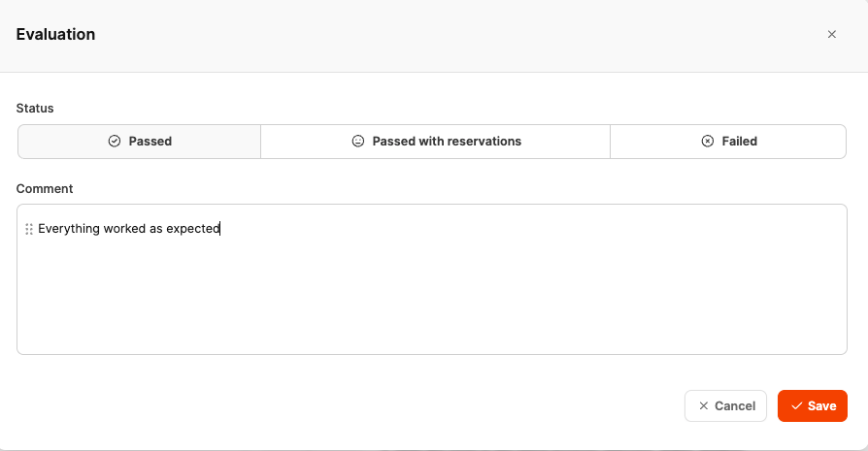Click the neutral face icon for reservations
This screenshot has height=451, width=868.
click(358, 142)
